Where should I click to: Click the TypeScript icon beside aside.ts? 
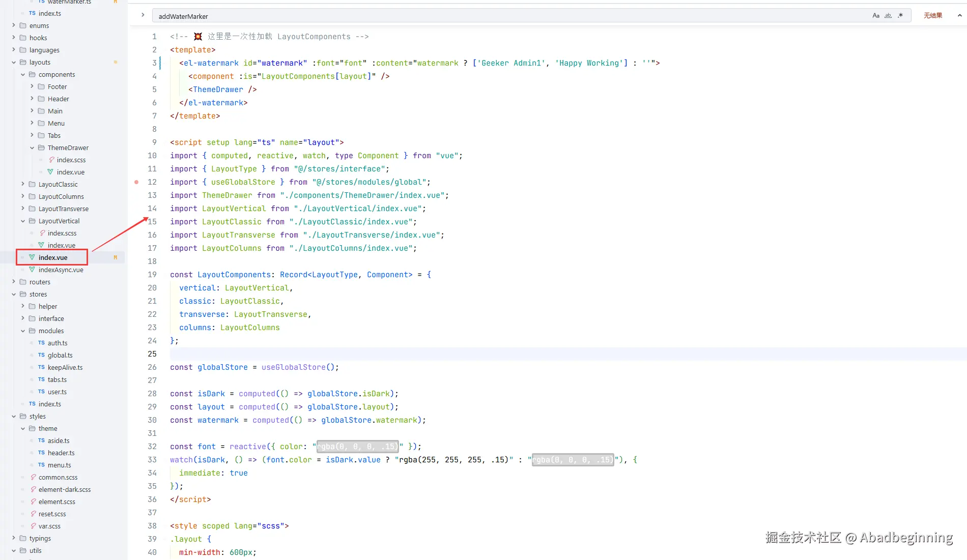41,440
